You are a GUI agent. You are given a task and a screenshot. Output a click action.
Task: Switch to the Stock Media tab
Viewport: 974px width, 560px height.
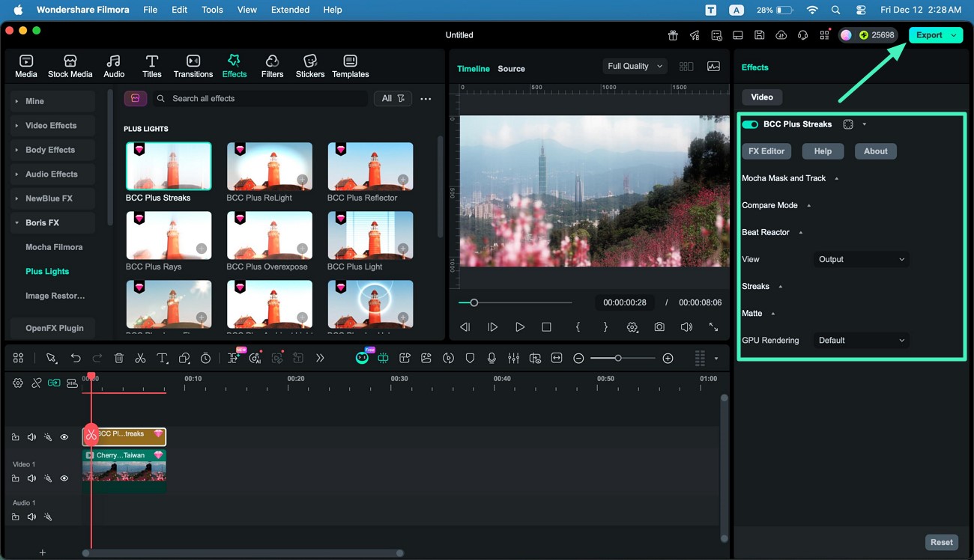[x=70, y=65]
